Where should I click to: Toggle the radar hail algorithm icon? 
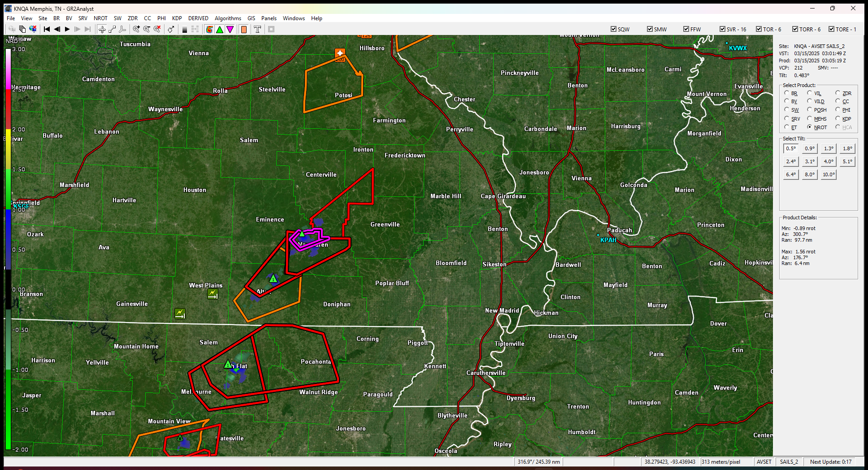coord(209,29)
